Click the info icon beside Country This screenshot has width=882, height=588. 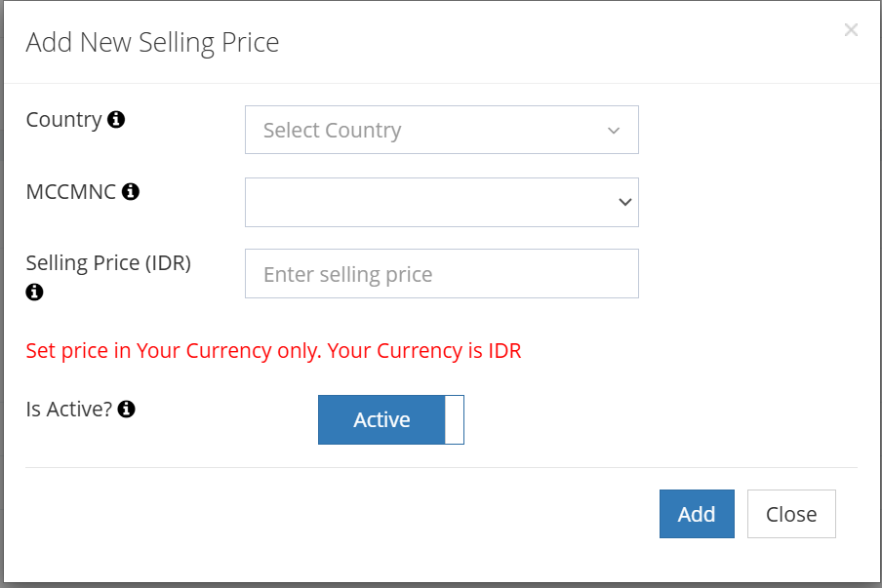click(x=116, y=120)
